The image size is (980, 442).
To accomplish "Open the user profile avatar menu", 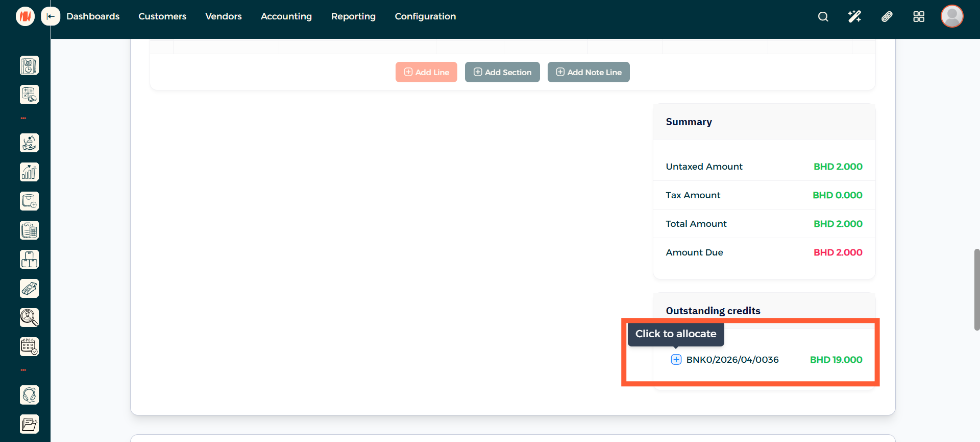I will click(x=951, y=16).
